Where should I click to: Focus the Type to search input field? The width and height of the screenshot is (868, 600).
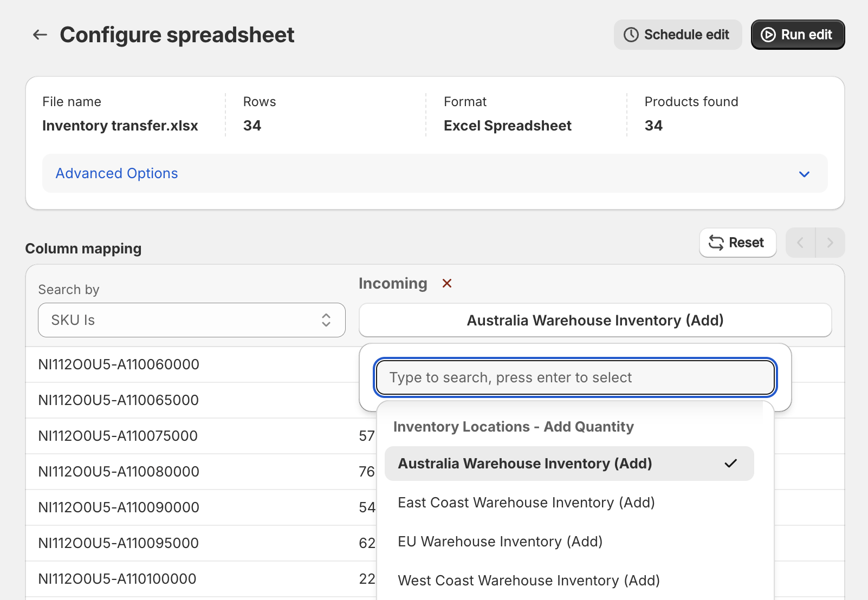point(575,377)
